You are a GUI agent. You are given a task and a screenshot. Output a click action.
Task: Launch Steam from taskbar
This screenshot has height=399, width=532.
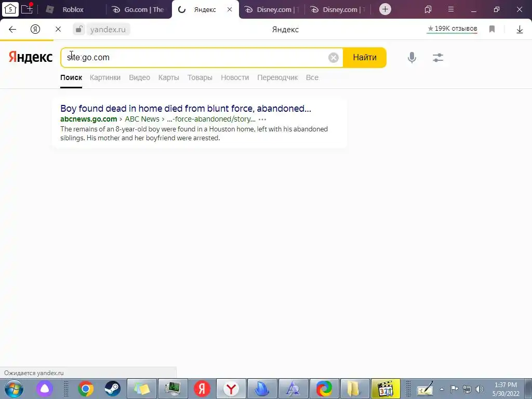[x=113, y=389]
